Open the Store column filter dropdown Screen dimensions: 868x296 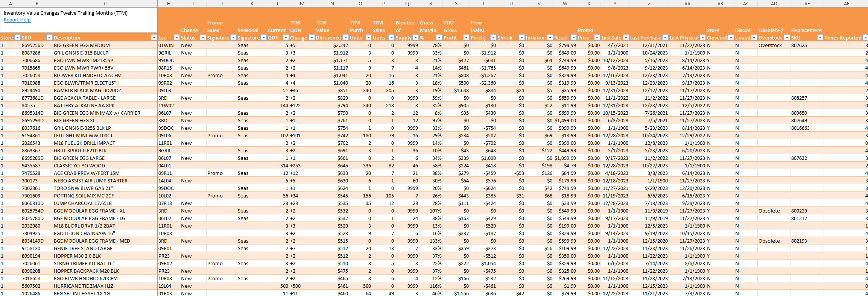pos(17,38)
